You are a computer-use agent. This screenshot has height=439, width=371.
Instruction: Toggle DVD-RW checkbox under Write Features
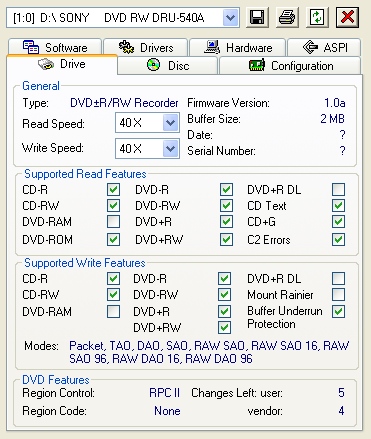(x=224, y=294)
